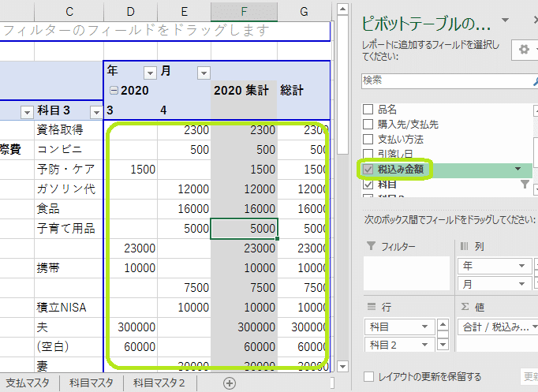Open the 税込み金額 field dropdown arrow
Viewport: 538px width, 392px height.
pos(518,169)
